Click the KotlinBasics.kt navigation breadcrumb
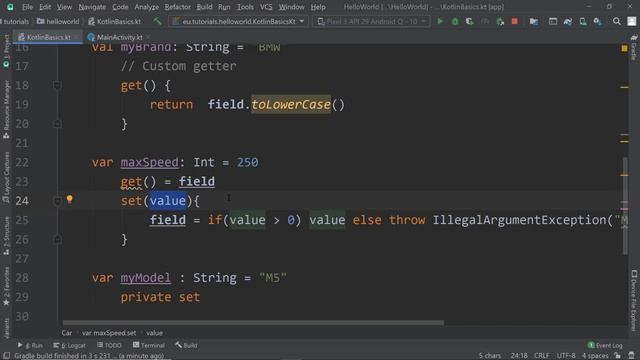The width and height of the screenshot is (640, 360). pos(115,21)
